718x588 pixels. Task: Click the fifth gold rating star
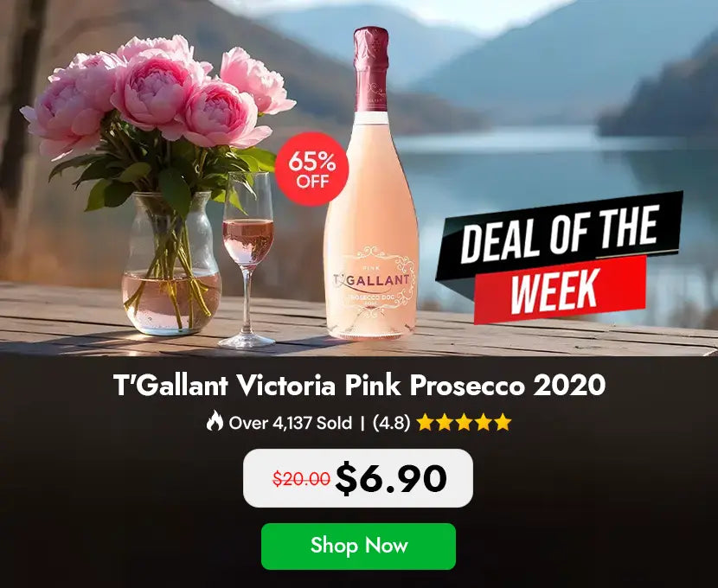click(503, 422)
